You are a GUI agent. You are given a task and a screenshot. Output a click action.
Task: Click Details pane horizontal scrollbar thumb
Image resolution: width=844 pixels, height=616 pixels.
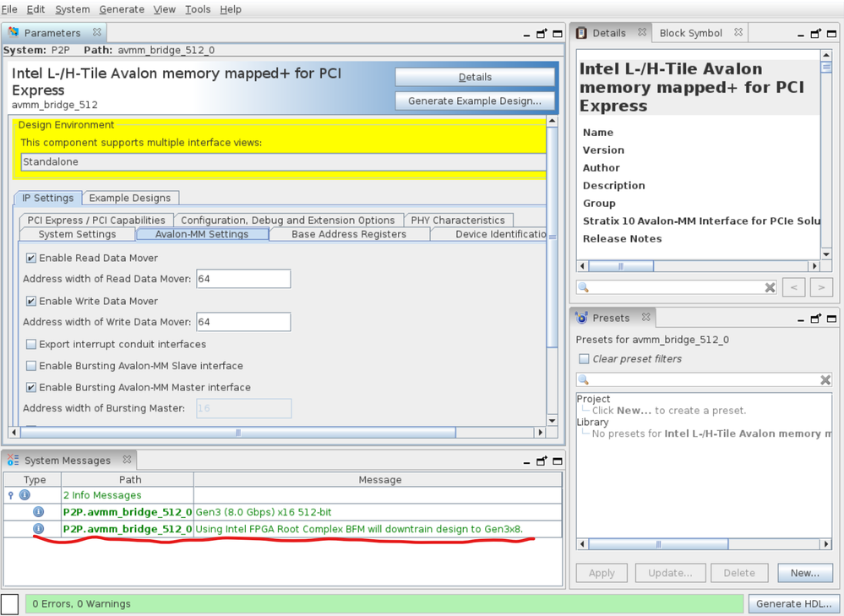[x=621, y=266]
